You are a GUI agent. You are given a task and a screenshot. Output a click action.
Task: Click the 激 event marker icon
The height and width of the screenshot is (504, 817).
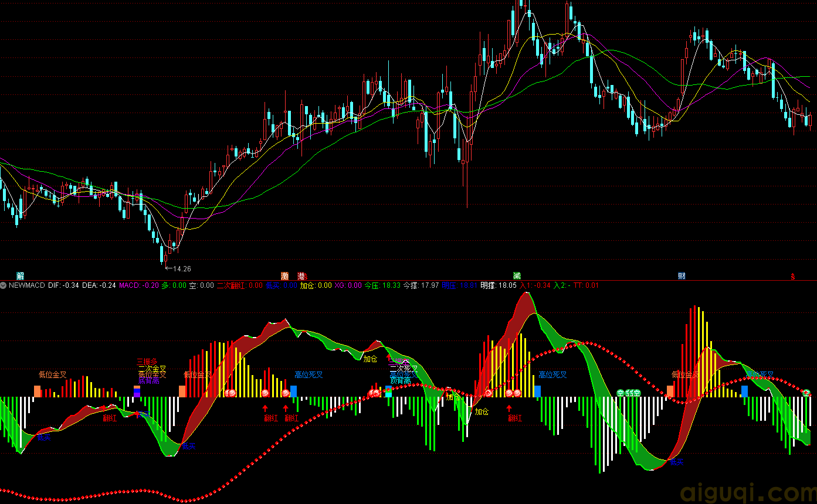click(x=285, y=276)
